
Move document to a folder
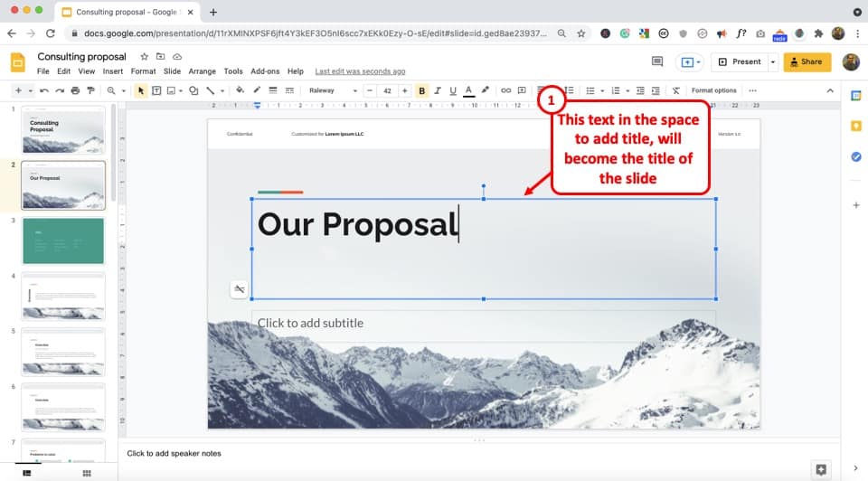pos(161,56)
